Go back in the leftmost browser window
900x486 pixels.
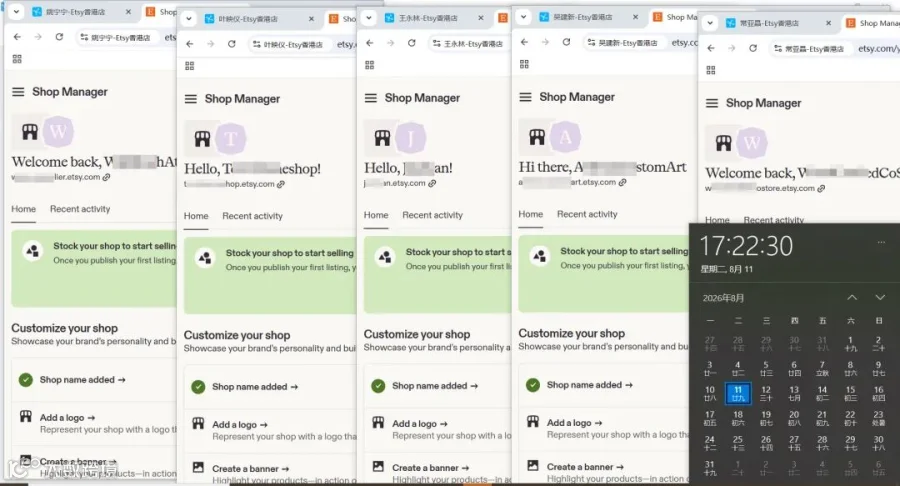[x=17, y=37]
